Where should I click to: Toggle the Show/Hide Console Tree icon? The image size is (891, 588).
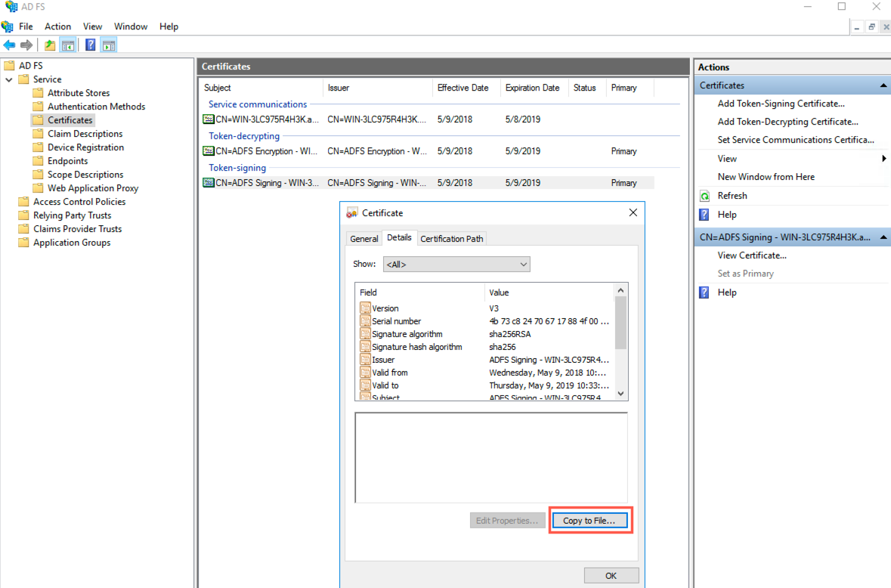click(68, 44)
